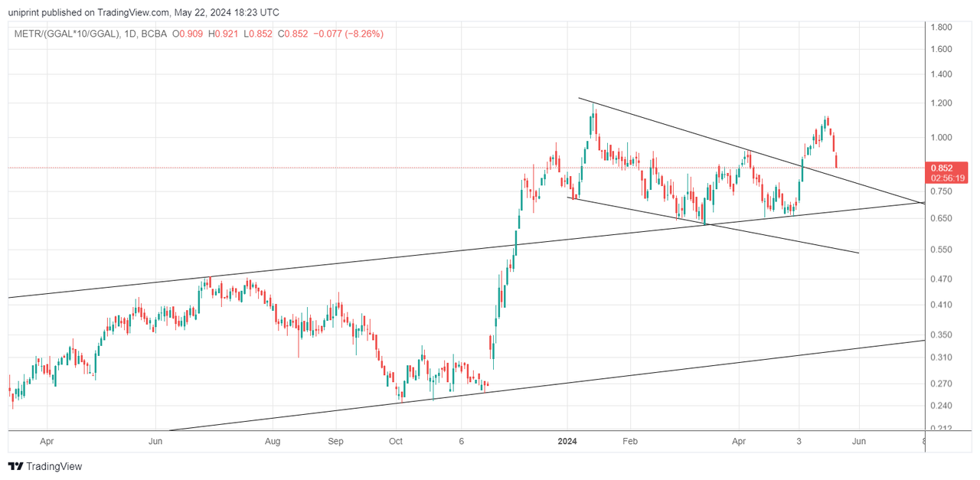This screenshot has width=980, height=480.
Task: Click the TradingView logo in the footer
Action: click(x=44, y=466)
